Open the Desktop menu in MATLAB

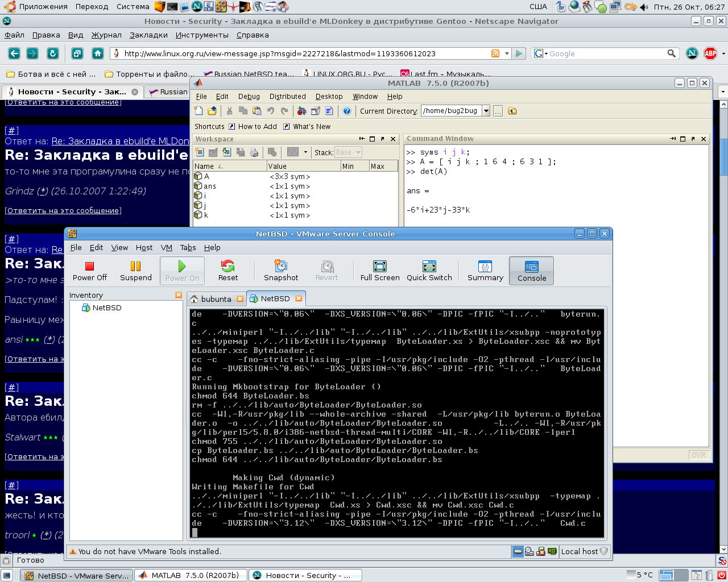(329, 97)
